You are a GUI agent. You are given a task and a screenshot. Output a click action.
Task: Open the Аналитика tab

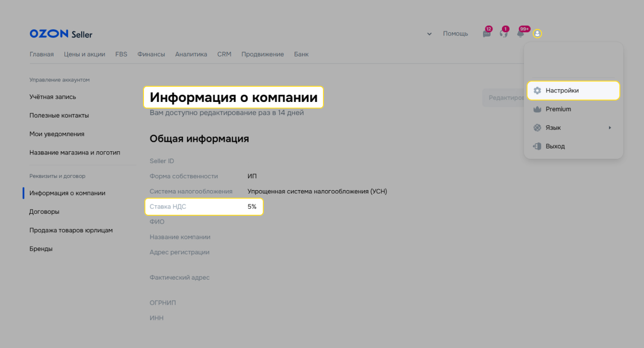pyautogui.click(x=191, y=54)
